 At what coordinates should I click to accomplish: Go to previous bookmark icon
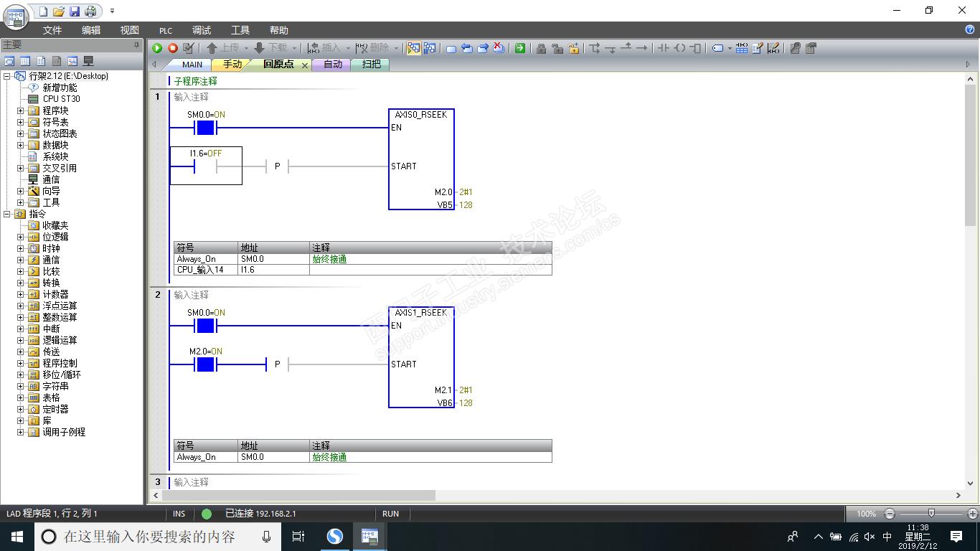click(467, 48)
